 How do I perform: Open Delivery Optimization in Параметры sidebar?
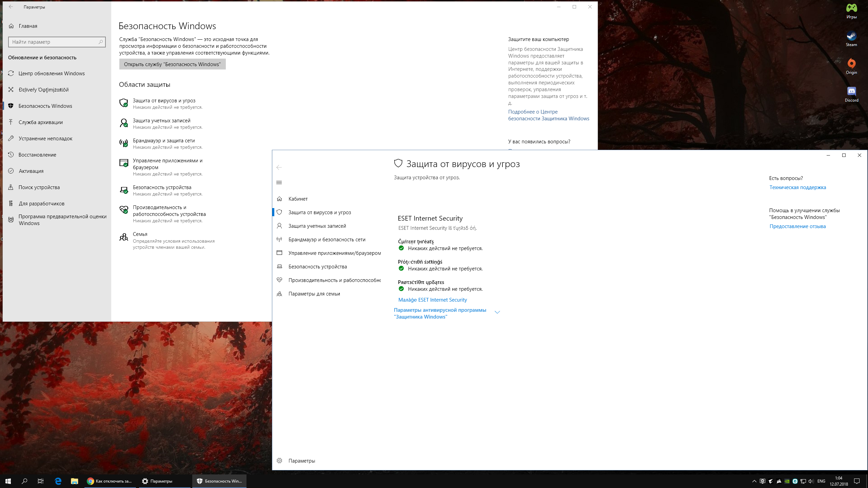coord(57,90)
